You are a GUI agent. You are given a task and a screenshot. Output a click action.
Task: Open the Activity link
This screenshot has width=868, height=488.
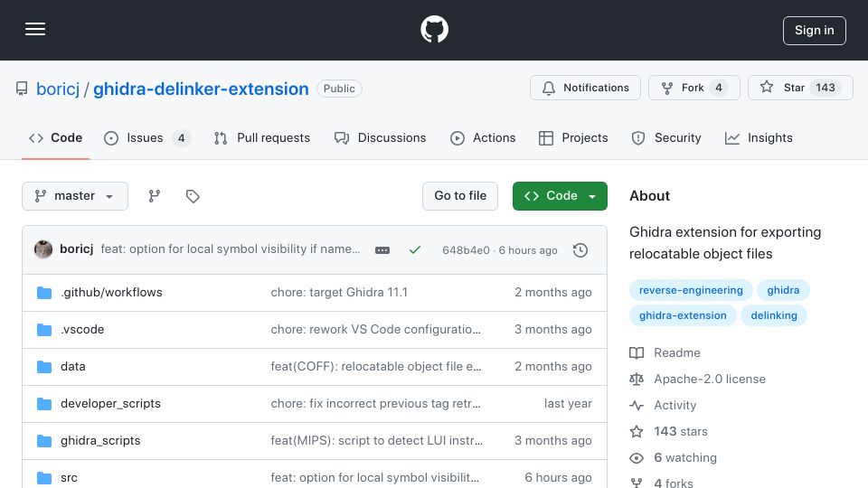663,405
